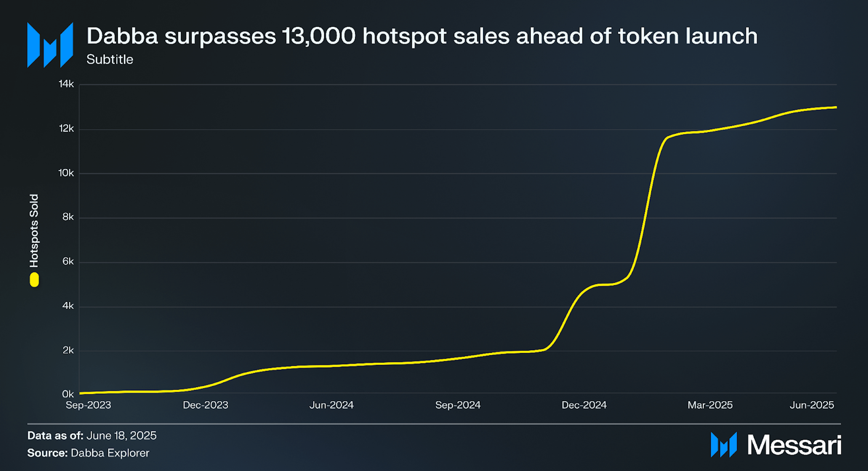868x471 pixels.
Task: Click the Jun-2024 x-axis label
Action: pos(331,405)
